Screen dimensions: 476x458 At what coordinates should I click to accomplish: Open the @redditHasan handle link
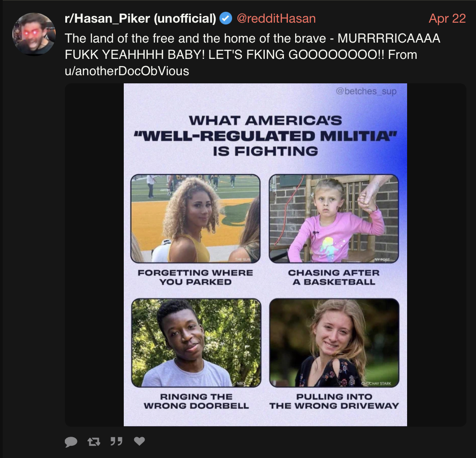tap(276, 19)
